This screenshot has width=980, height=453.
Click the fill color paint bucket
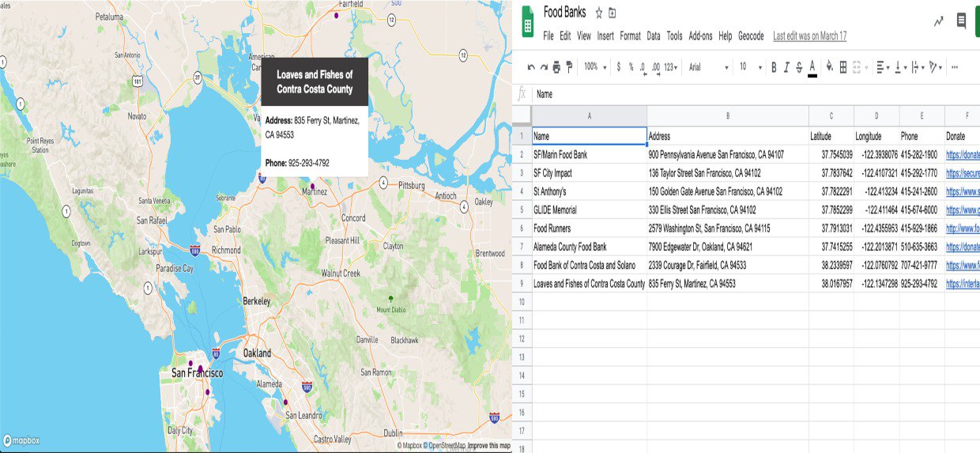pyautogui.click(x=829, y=67)
